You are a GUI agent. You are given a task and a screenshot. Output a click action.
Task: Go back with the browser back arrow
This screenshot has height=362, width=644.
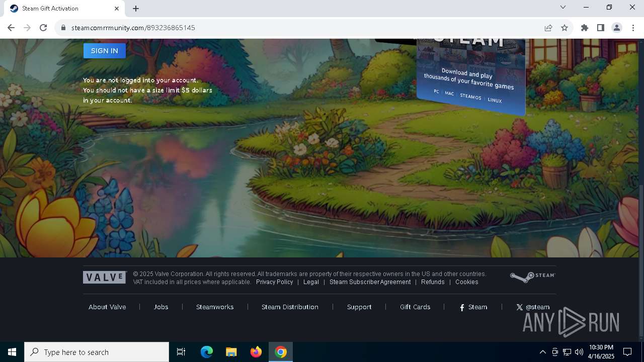(11, 28)
